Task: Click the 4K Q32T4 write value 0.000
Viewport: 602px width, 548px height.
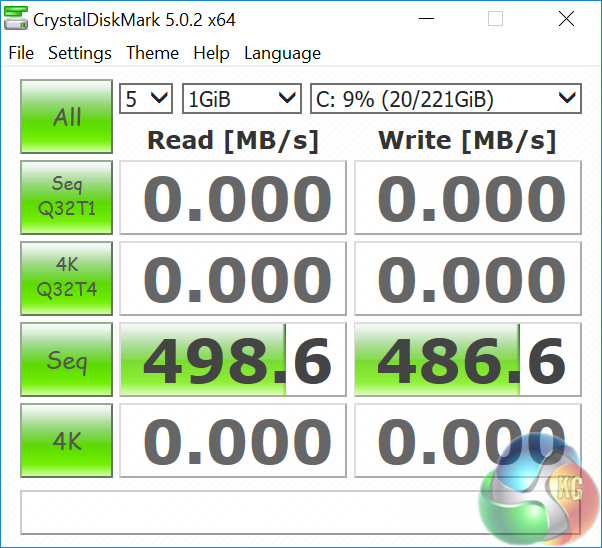Action: pos(468,278)
